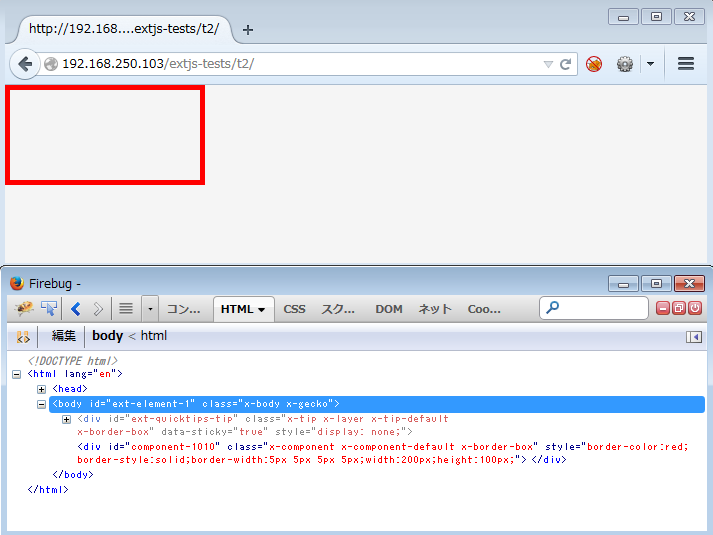Minimize Firebug with red minus icon
Screen dimensions: 713x535
tap(663, 309)
